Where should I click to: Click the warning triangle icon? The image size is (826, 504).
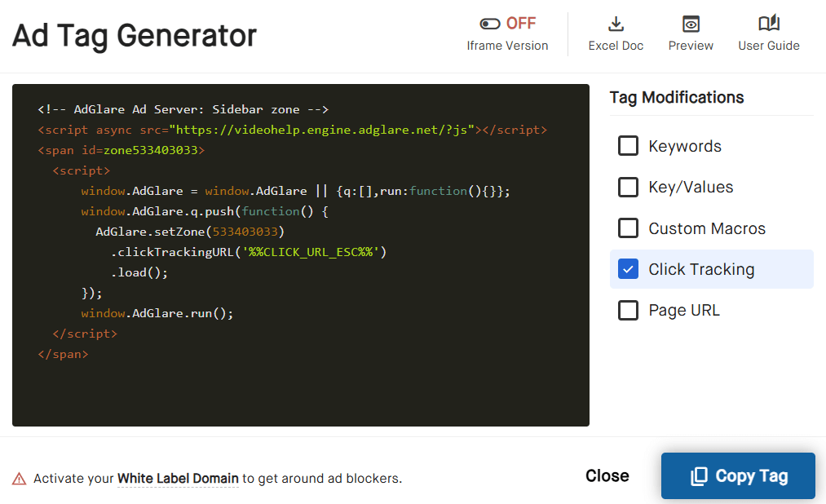pyautogui.click(x=19, y=479)
